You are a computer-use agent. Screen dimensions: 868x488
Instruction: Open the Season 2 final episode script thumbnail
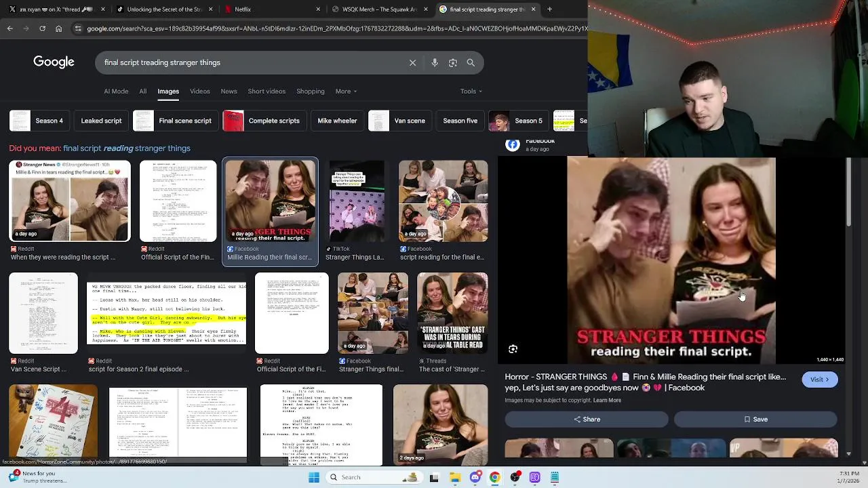(167, 313)
